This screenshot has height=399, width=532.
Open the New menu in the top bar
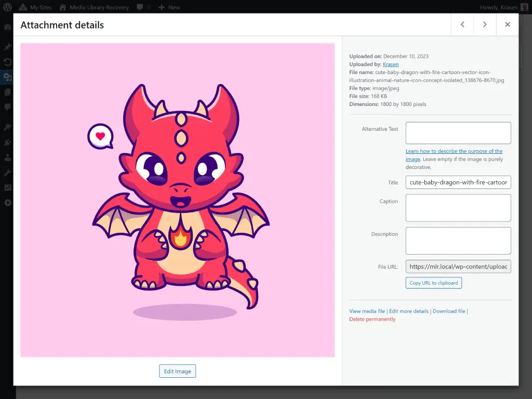tap(169, 7)
